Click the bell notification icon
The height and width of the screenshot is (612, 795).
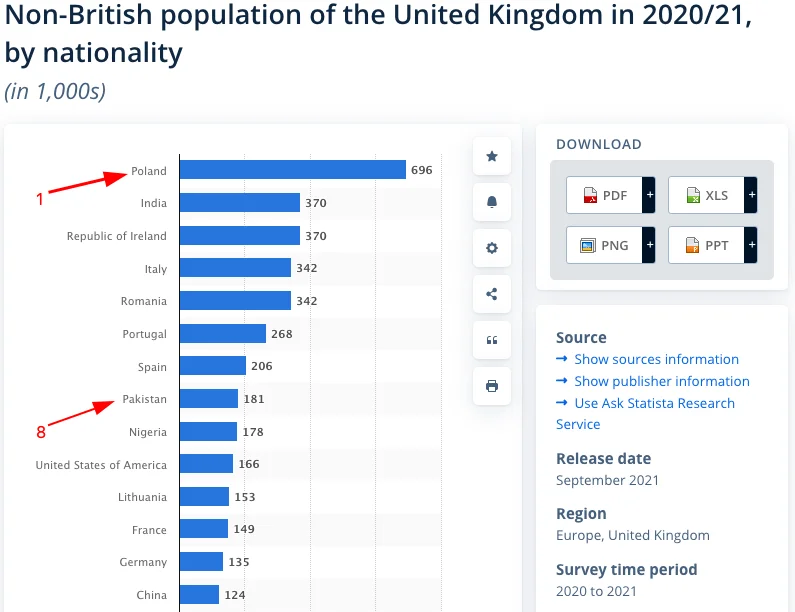click(x=491, y=202)
